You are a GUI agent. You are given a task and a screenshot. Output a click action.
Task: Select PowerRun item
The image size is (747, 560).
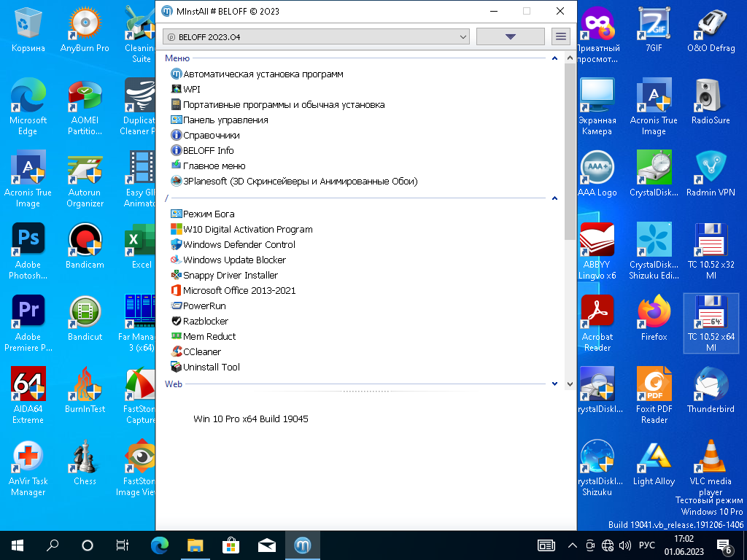(x=198, y=306)
